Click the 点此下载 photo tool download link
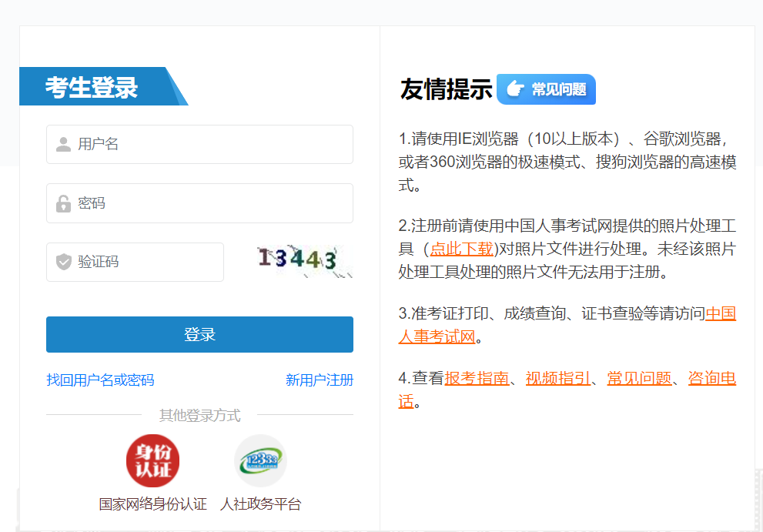763x532 pixels. 460,248
